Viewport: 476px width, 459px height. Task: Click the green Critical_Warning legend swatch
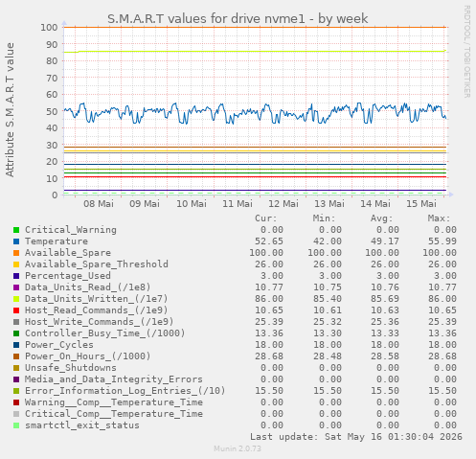click(x=16, y=230)
